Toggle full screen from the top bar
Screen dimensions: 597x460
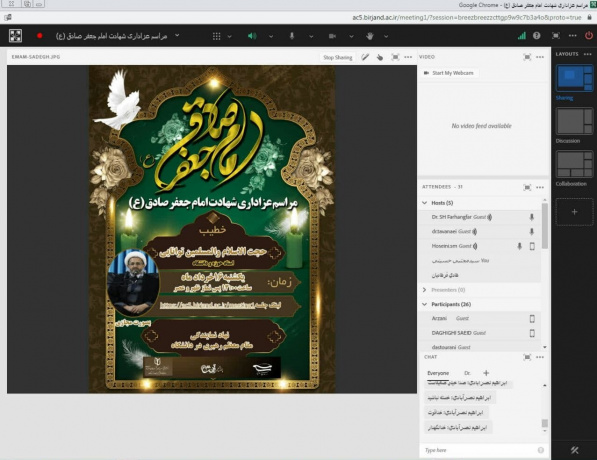555,36
